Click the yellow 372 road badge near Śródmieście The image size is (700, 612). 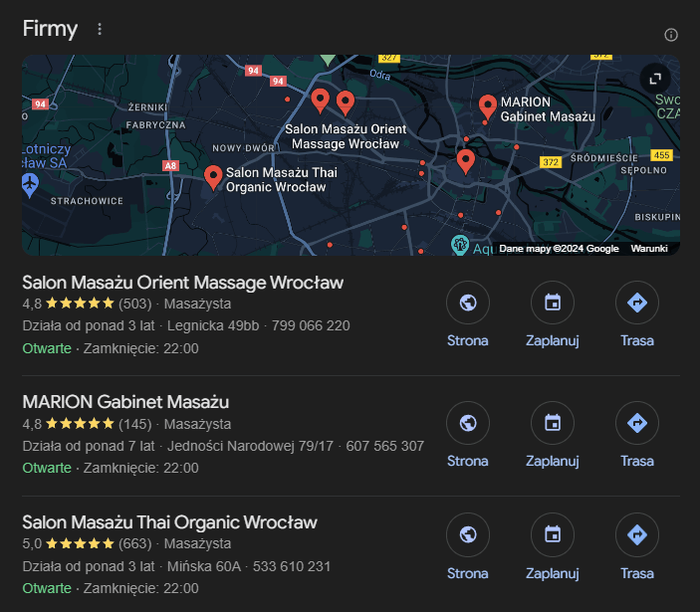click(x=551, y=162)
